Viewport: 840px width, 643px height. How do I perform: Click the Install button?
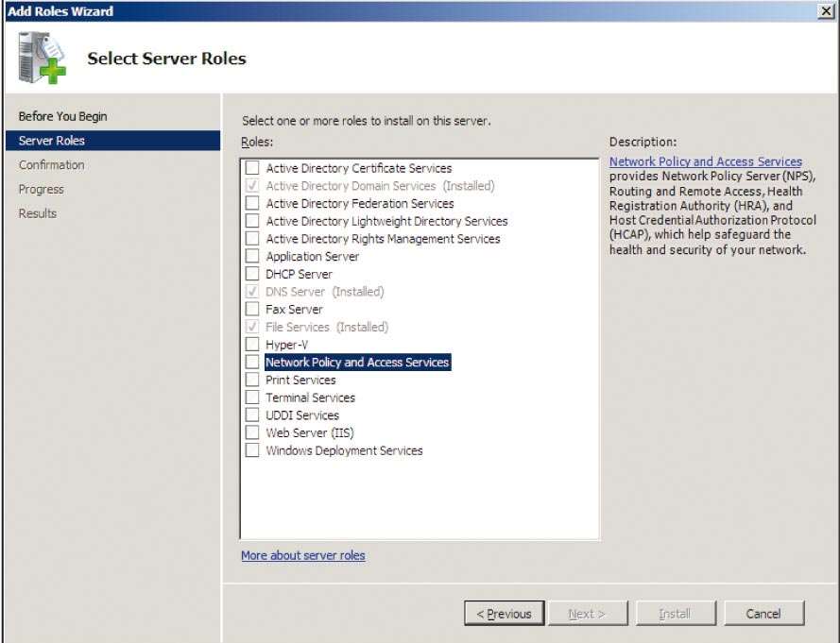pos(676,613)
